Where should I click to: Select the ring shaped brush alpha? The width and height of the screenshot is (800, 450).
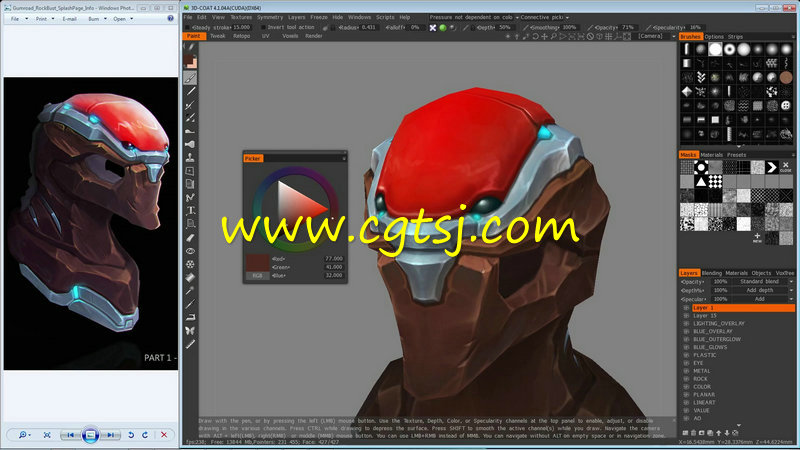pos(730,49)
